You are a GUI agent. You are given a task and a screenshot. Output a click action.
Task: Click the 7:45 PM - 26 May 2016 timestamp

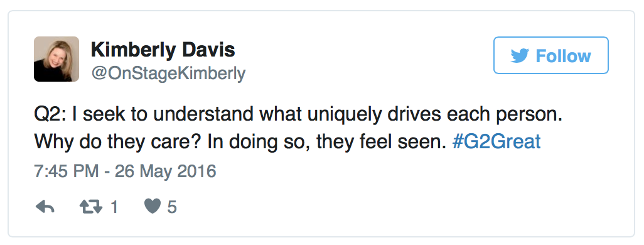(x=125, y=171)
